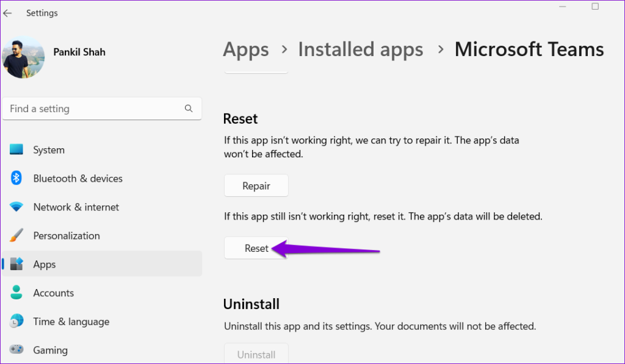Open the Apps breadcrumb link
625x364 pixels.
click(246, 49)
